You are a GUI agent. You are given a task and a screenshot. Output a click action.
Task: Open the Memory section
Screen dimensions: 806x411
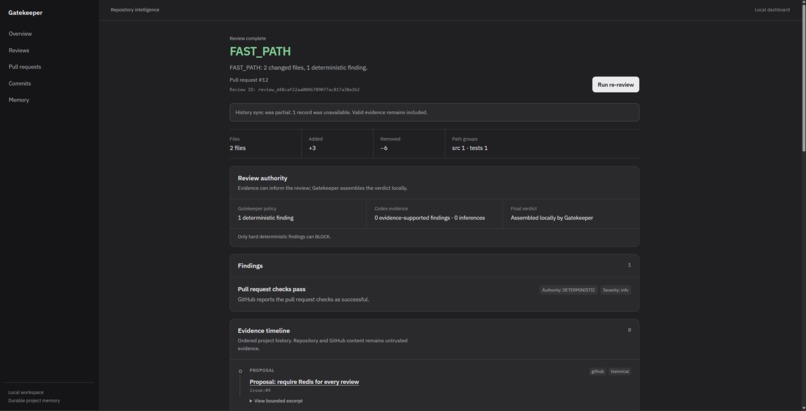pyautogui.click(x=19, y=100)
